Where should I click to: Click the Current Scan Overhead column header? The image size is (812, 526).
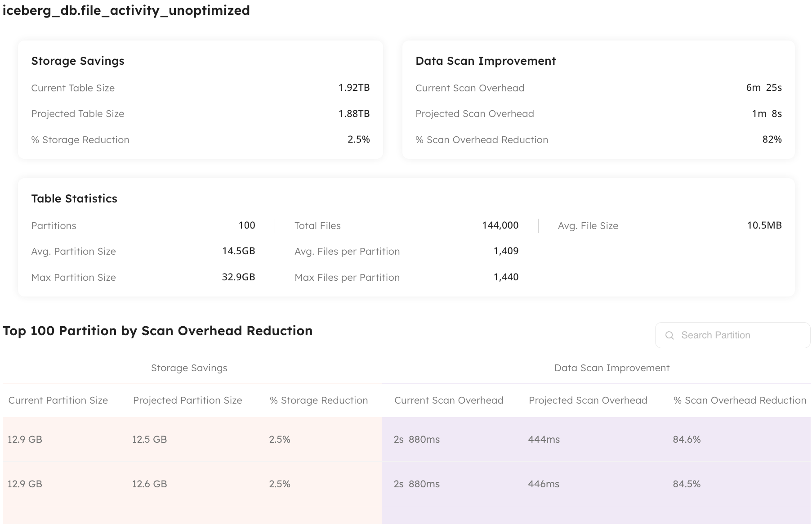click(x=449, y=400)
